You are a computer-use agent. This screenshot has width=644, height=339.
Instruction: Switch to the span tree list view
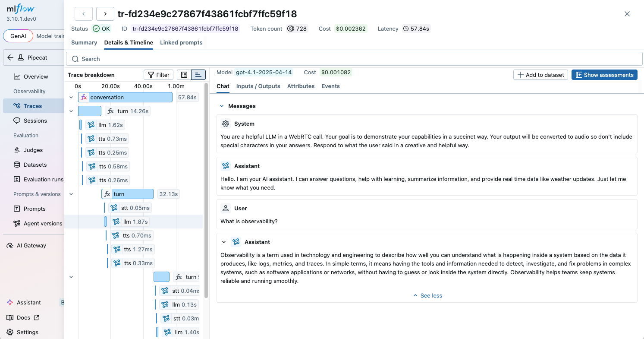[x=184, y=75]
